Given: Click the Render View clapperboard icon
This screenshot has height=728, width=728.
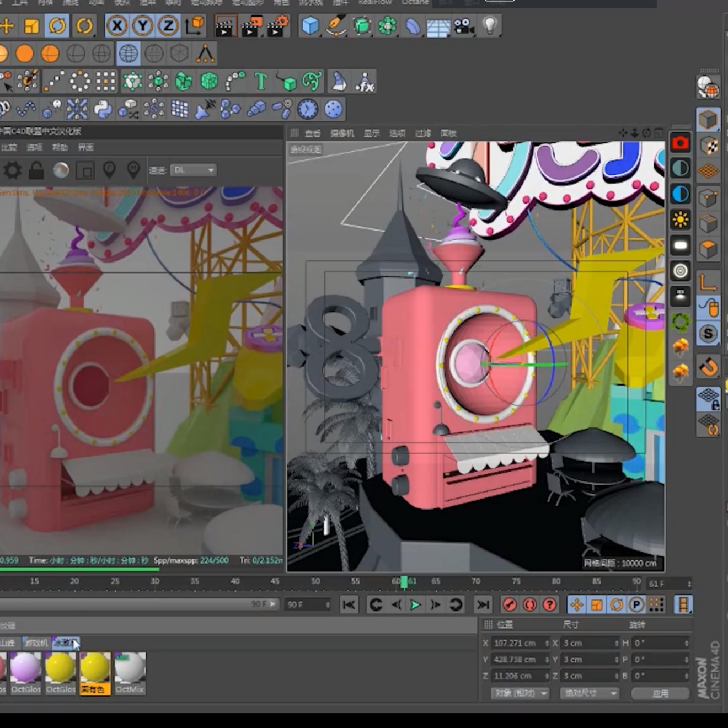Looking at the screenshot, I should (224, 25).
